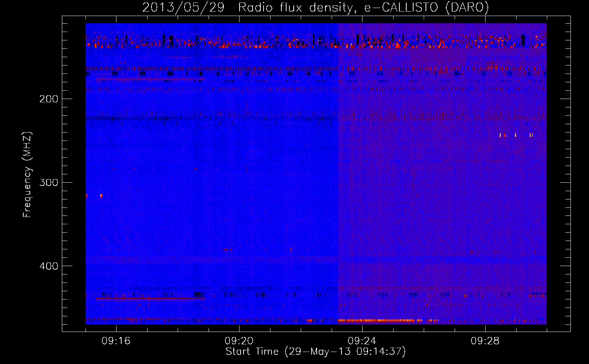Click the 09:28 time tick label
589x364 pixels.
(485, 341)
